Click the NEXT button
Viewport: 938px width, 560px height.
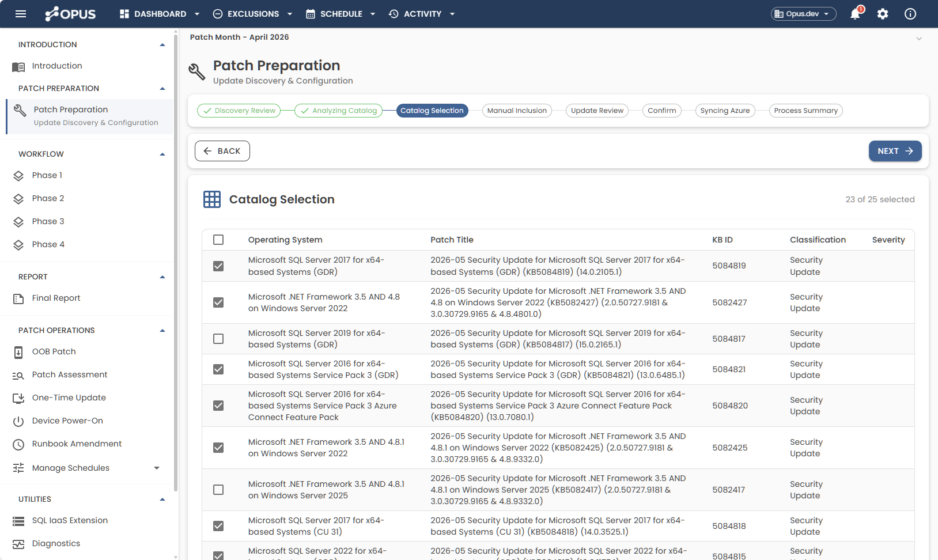coord(895,151)
